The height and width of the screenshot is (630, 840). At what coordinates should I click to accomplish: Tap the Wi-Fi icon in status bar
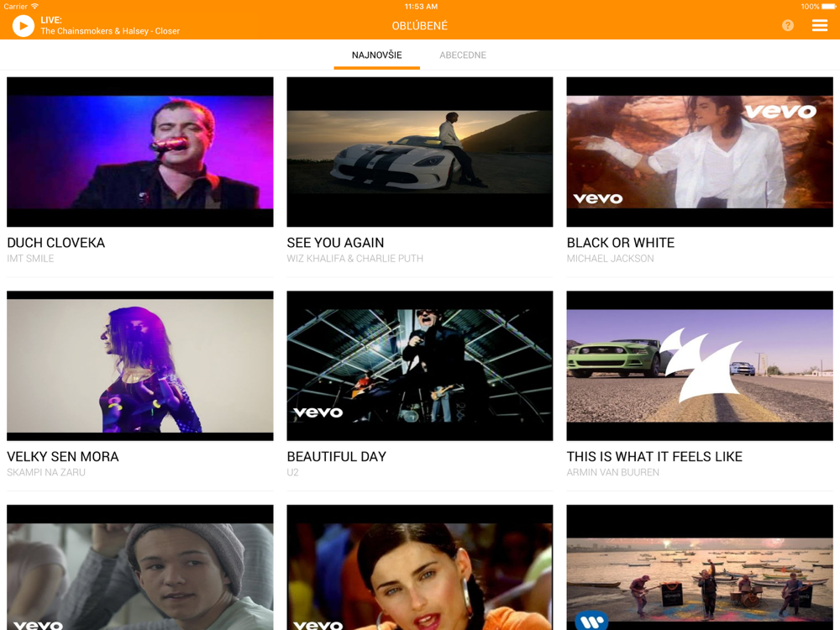pos(34,7)
